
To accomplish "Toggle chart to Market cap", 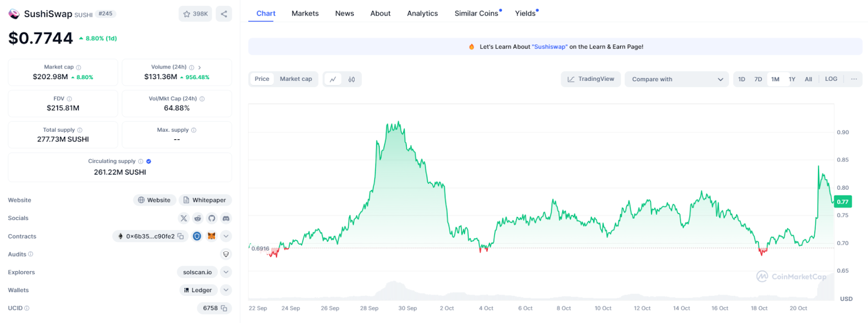I will pos(296,79).
